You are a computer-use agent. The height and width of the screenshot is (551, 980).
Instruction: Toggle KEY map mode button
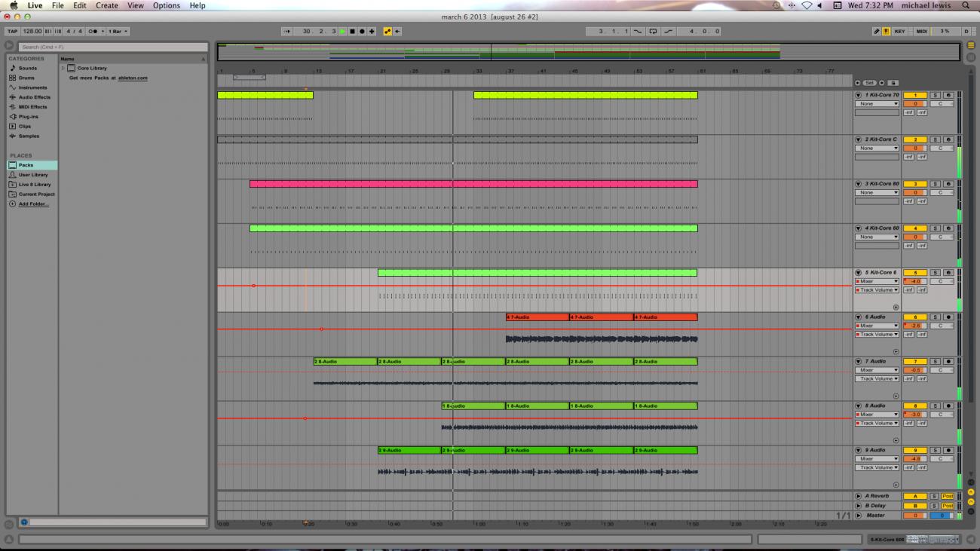(899, 32)
